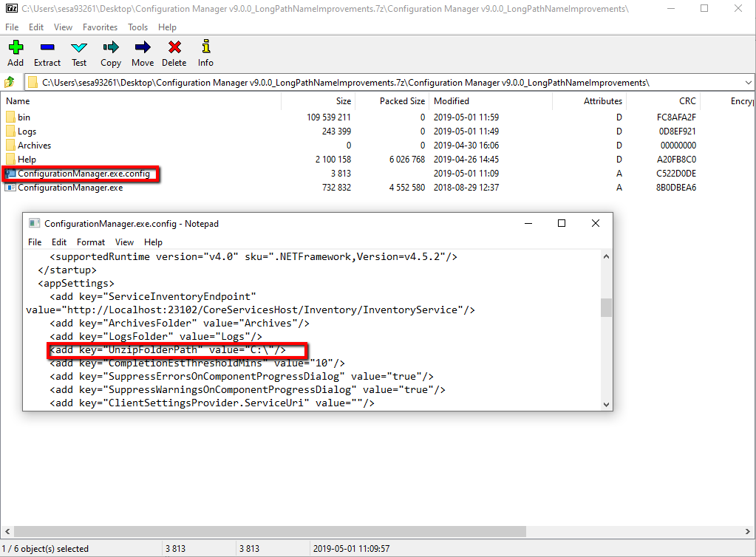756x557 pixels.
Task: Open the Notepad Help menu
Action: 153,242
